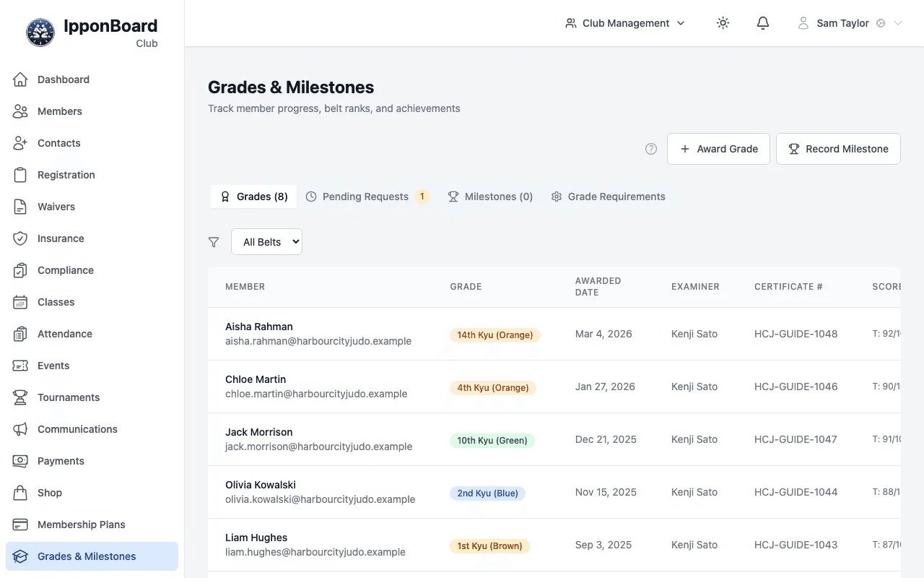Click the Registration clipboard icon

[x=20, y=175]
